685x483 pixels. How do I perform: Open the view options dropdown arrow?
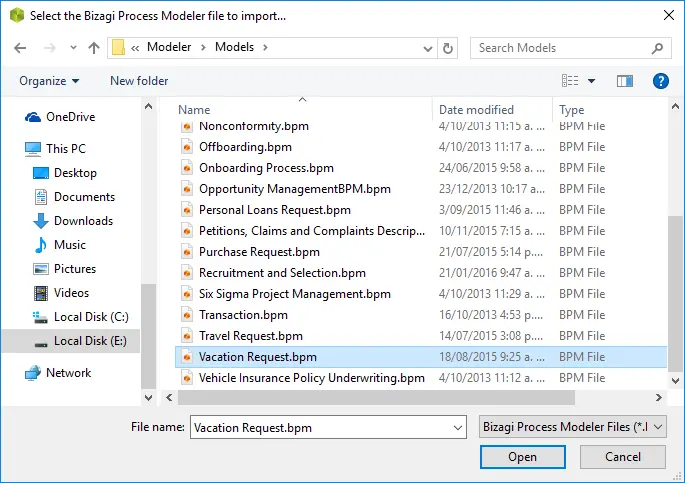click(591, 81)
